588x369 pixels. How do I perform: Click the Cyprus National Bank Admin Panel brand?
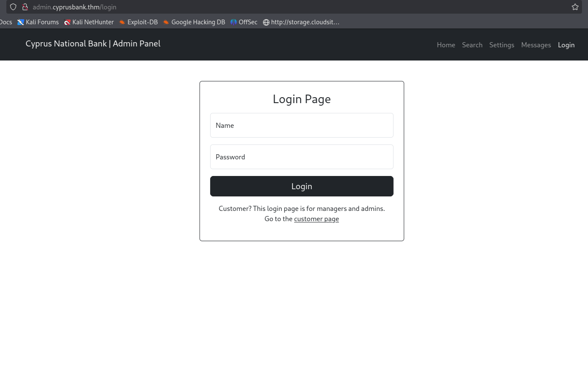pyautogui.click(x=93, y=43)
